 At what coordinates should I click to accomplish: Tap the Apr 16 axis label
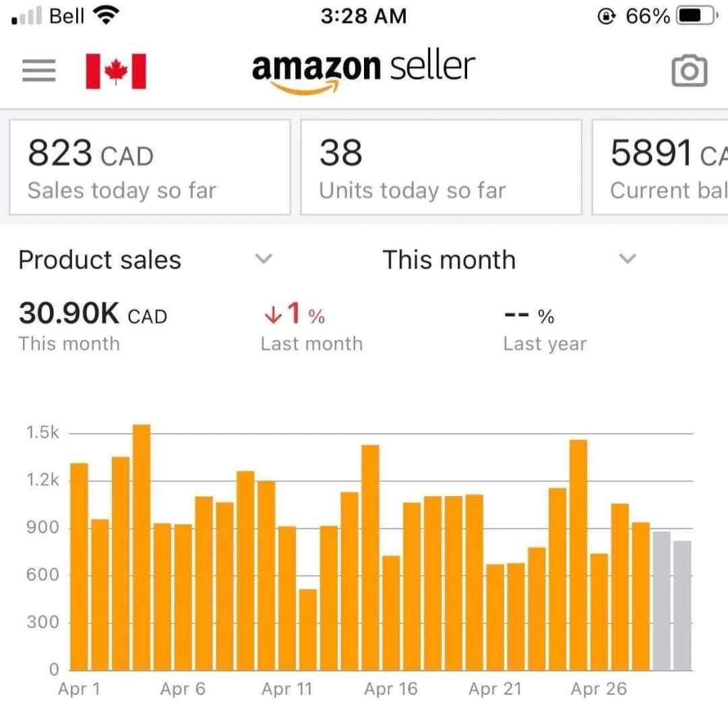coord(391,689)
